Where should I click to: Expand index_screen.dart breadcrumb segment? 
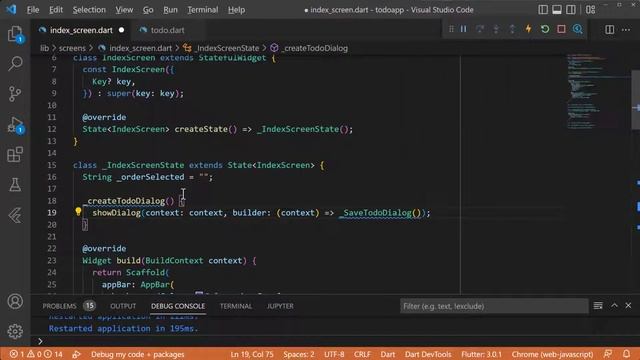[140, 48]
